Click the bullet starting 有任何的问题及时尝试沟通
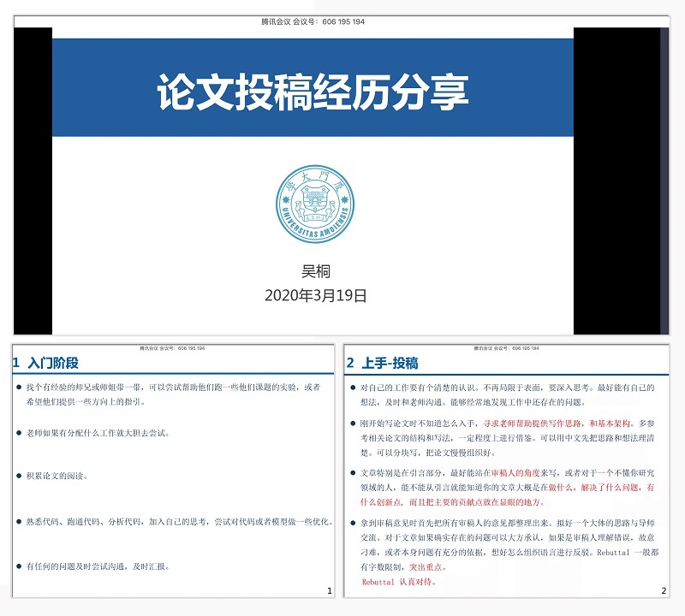Image resolution: width=685 pixels, height=616 pixels. (98, 566)
